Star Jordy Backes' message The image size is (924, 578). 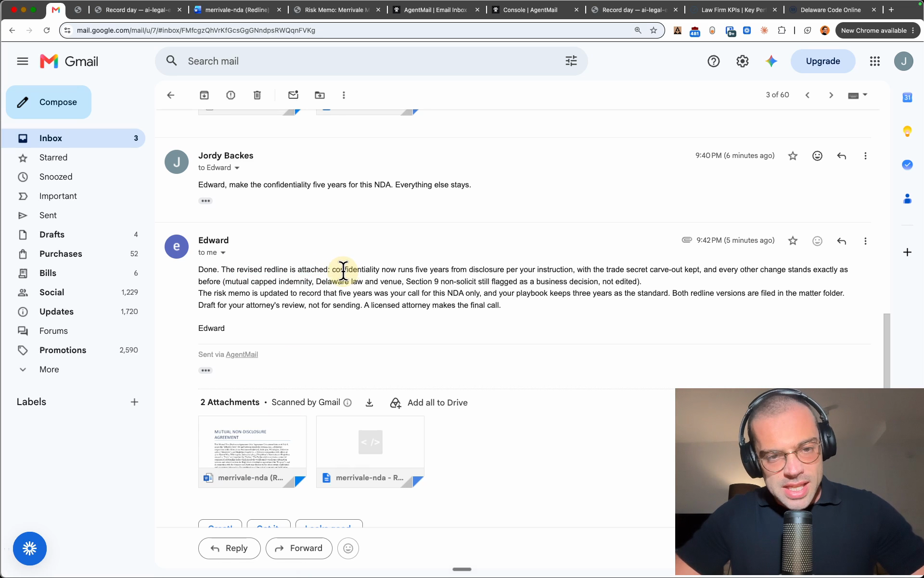[793, 156]
